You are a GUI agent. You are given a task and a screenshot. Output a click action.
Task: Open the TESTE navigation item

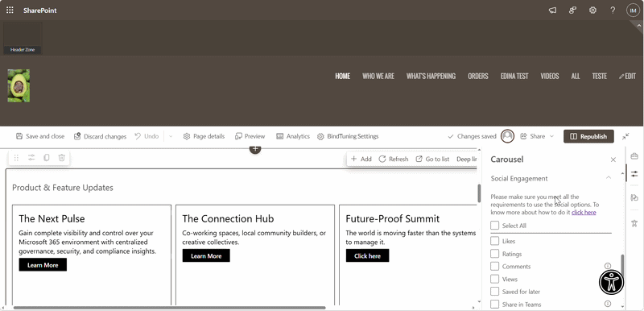pyautogui.click(x=600, y=76)
